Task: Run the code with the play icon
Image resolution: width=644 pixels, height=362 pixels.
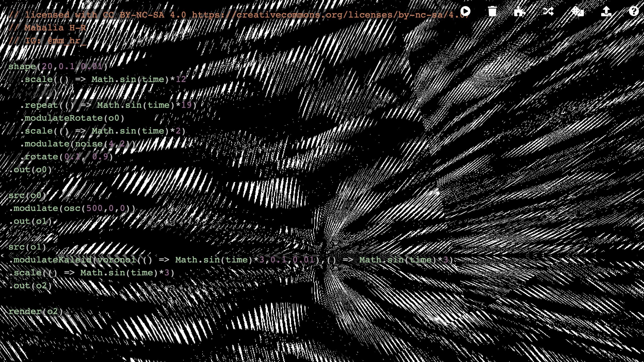Action: 465,11
